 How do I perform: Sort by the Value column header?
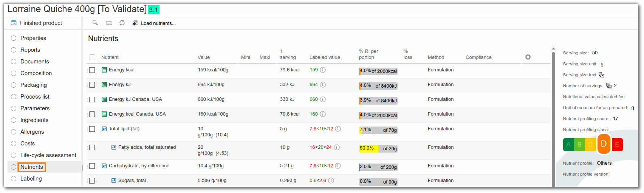coord(204,57)
